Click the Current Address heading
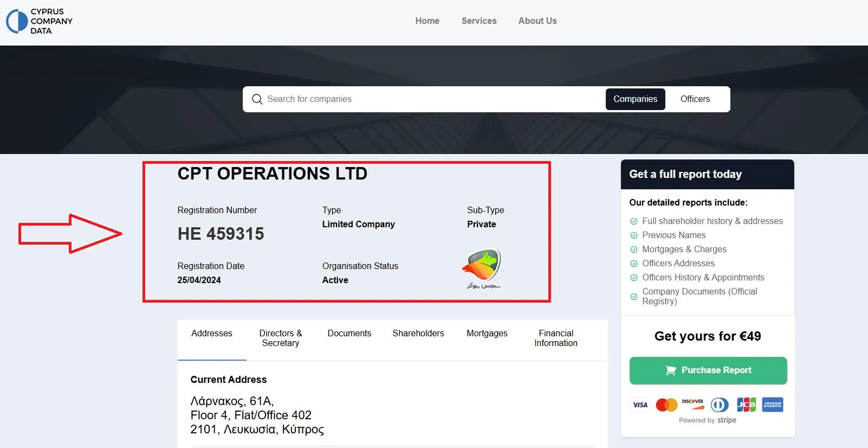868x448 pixels. pos(229,380)
